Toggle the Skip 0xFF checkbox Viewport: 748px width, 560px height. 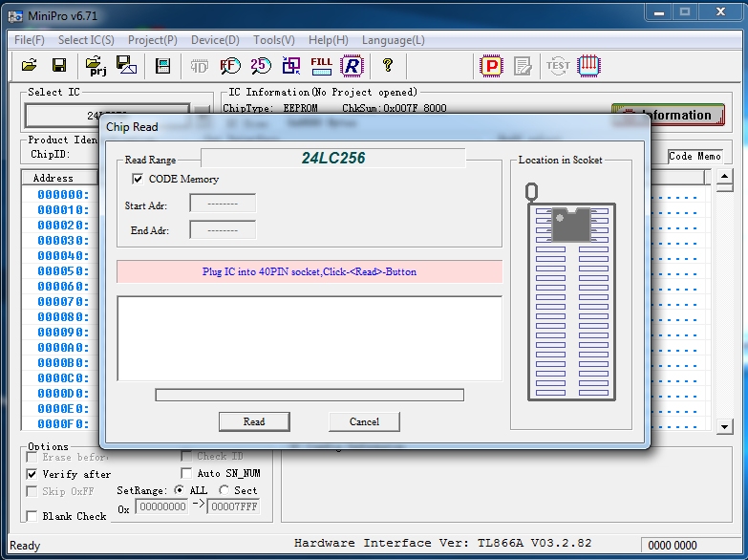(32, 491)
